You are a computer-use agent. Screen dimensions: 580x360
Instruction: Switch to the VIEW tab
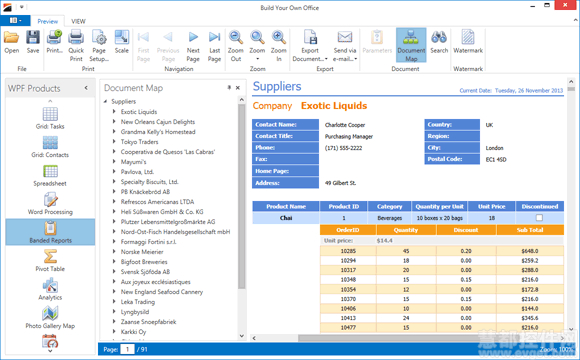click(x=78, y=21)
